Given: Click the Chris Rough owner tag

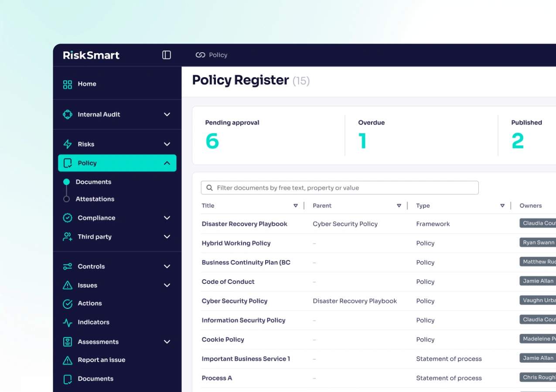Looking at the screenshot, I should [538, 377].
